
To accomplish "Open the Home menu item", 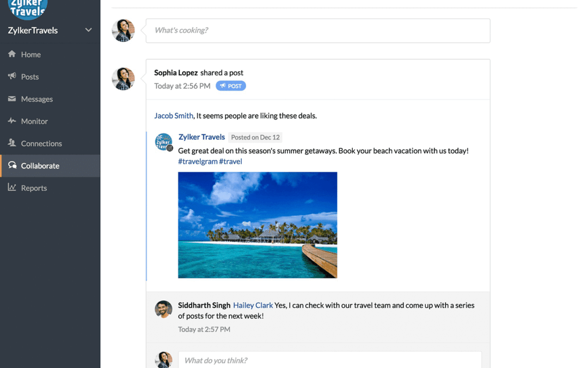I will click(50, 55).
